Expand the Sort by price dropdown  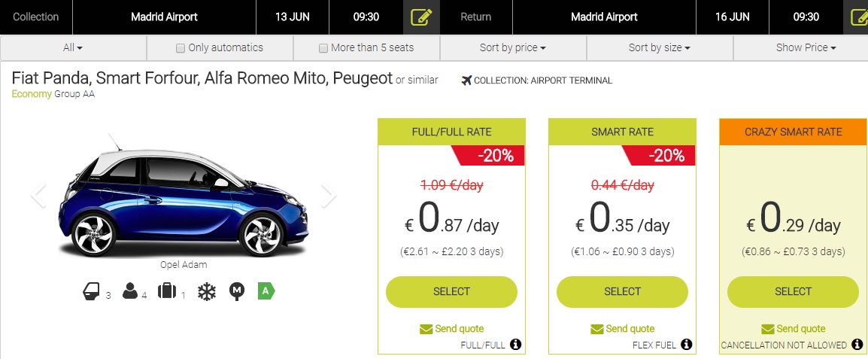(512, 47)
